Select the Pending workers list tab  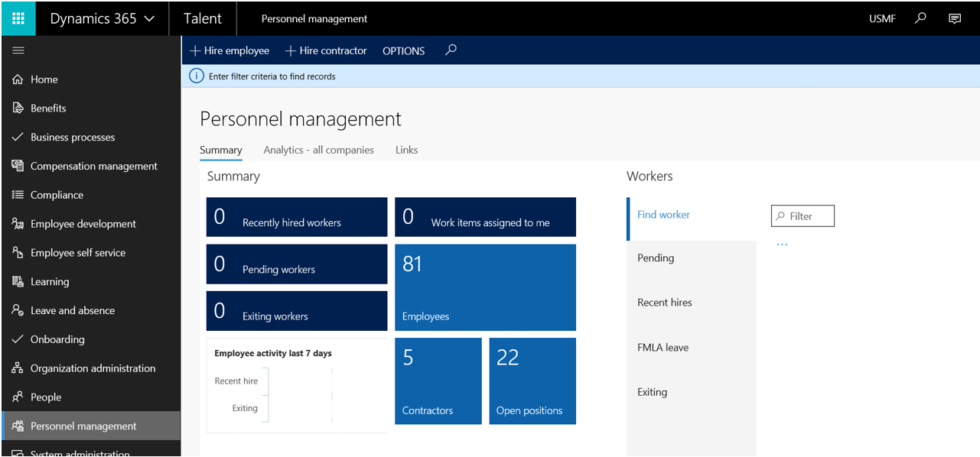(x=692, y=258)
